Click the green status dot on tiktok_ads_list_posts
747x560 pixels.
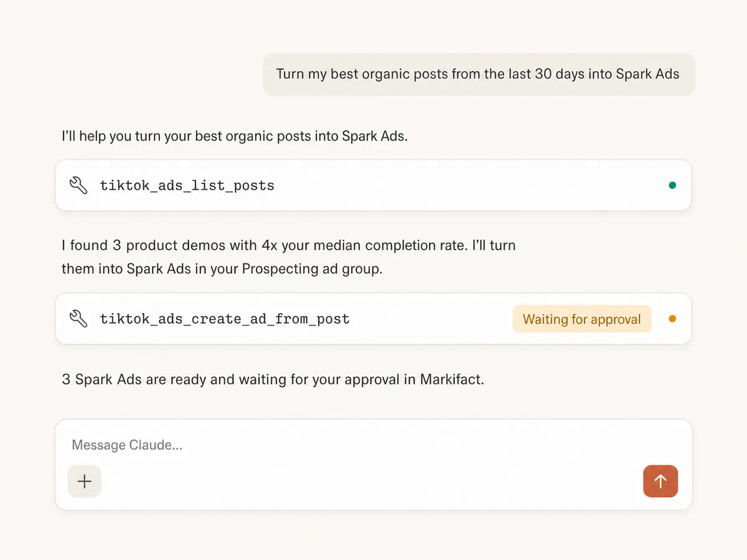(672, 185)
